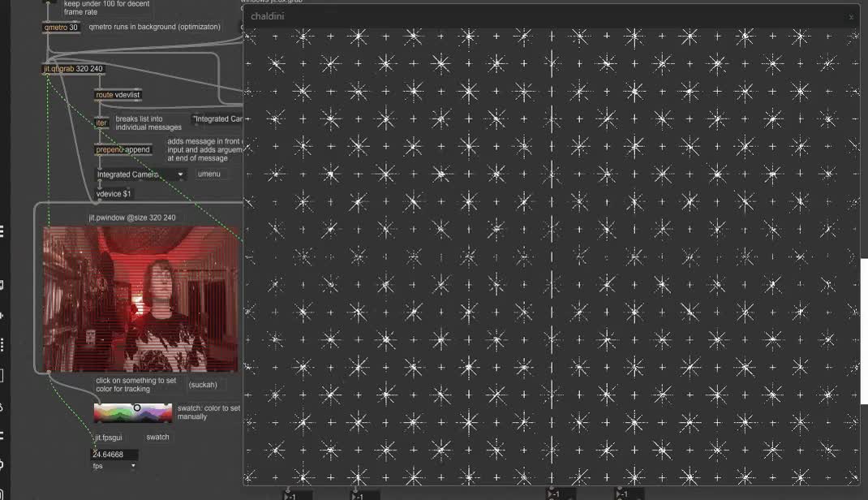The width and height of the screenshot is (868, 500).
Task: Select the "jit.fpsgui" comment label
Action: coord(109,437)
